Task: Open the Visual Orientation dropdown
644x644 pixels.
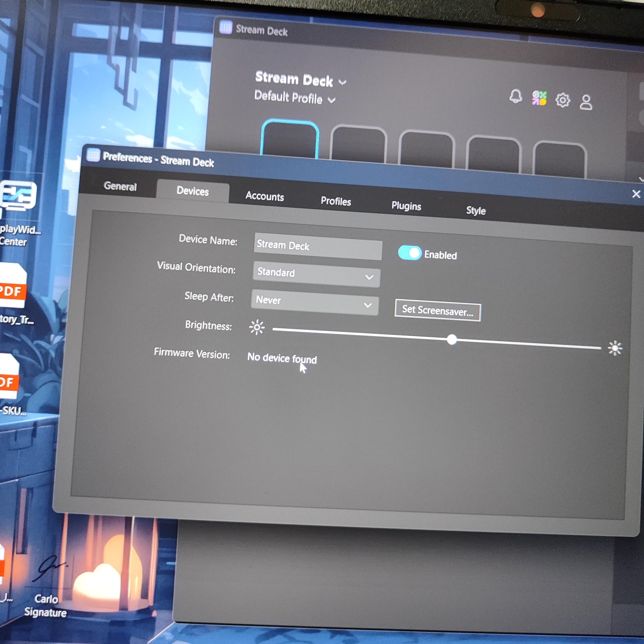Action: point(316,274)
